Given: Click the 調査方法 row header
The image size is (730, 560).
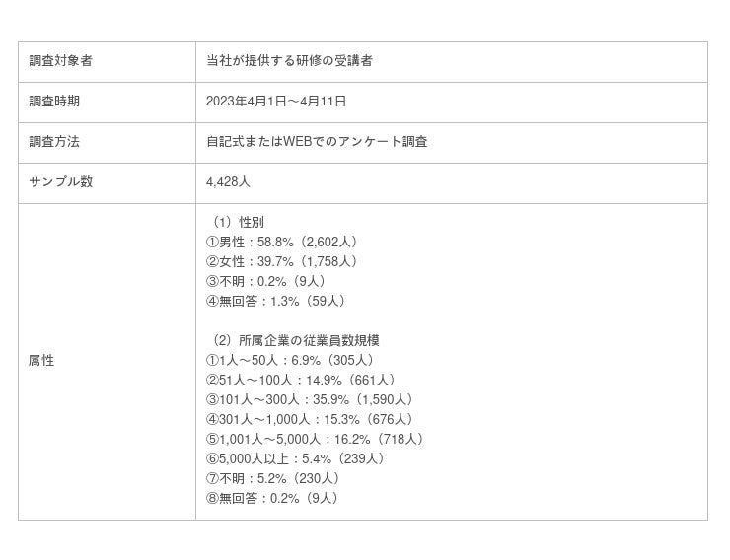Looking at the screenshot, I should point(54,142).
